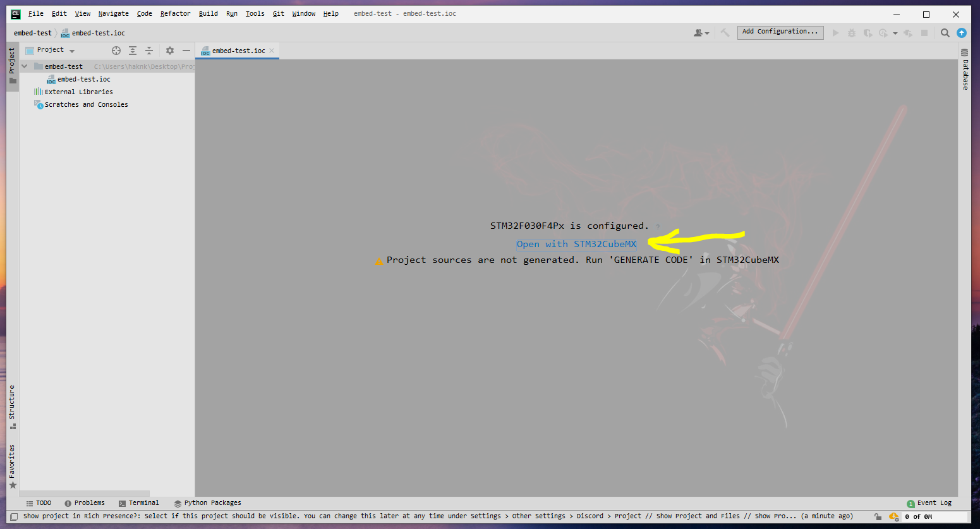Open the File menu
980x529 pixels.
[x=36, y=13]
